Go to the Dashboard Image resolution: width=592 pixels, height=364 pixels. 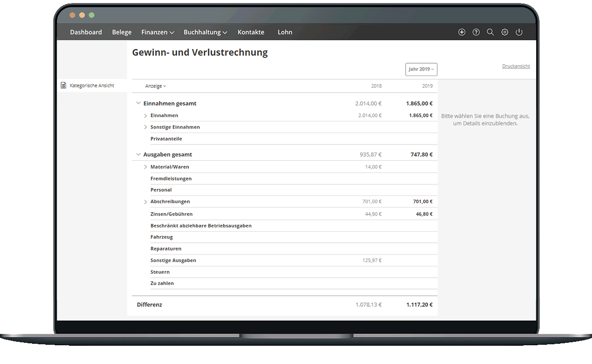(x=86, y=32)
